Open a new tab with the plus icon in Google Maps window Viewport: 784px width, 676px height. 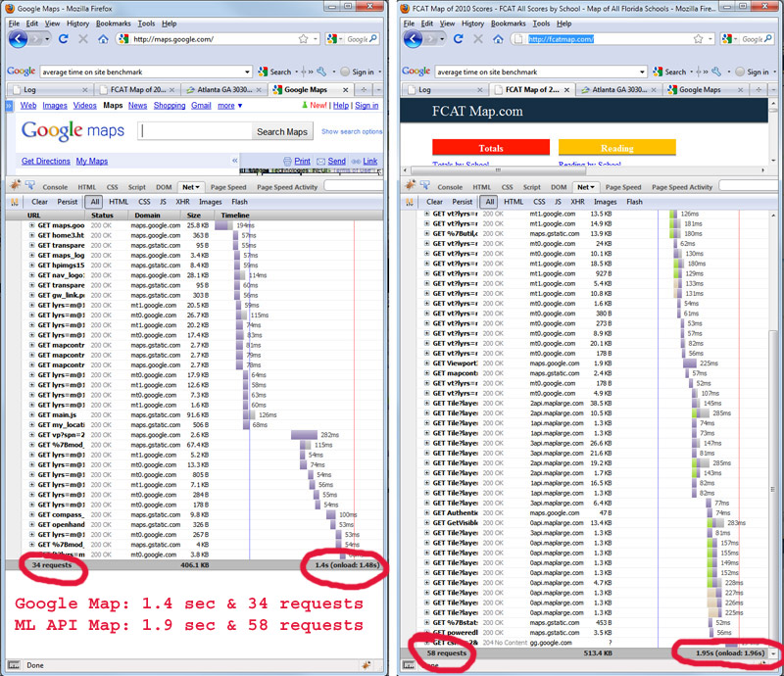pos(364,89)
